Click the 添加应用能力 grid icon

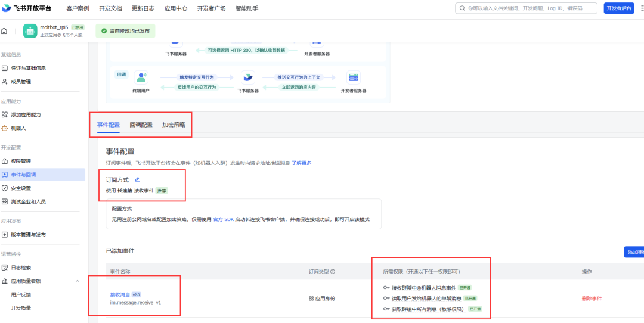pyautogui.click(x=5, y=114)
